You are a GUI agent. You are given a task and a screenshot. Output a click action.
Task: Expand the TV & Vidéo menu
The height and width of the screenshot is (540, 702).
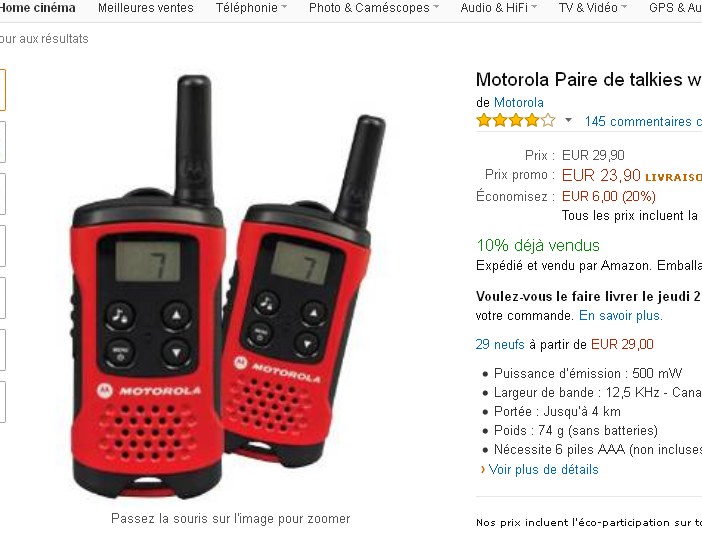point(592,8)
